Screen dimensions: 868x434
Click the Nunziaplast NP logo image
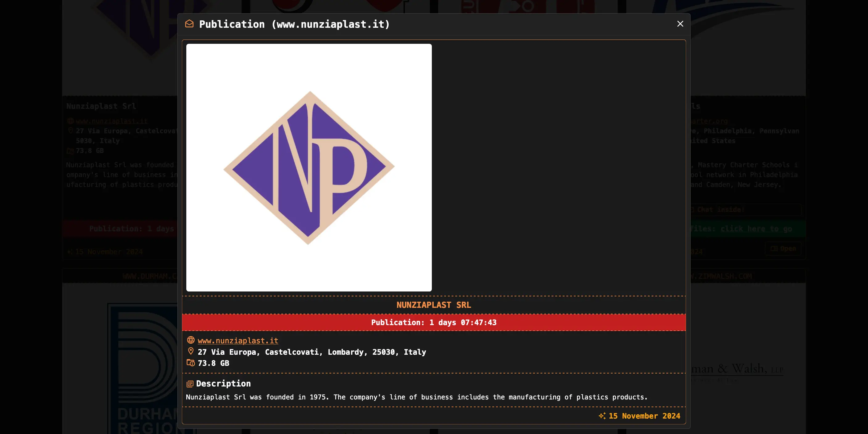tap(309, 167)
